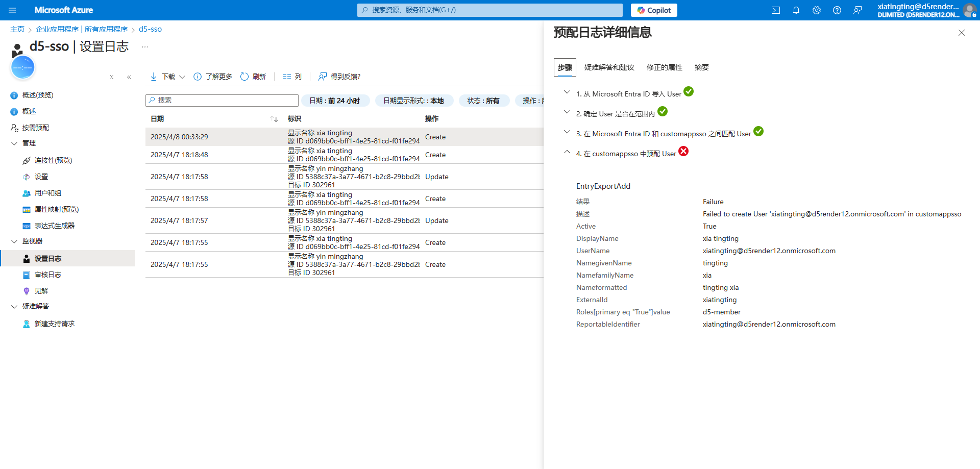980x469 pixels.
Task: Clear the sidebar search with the X icon
Action: click(112, 77)
